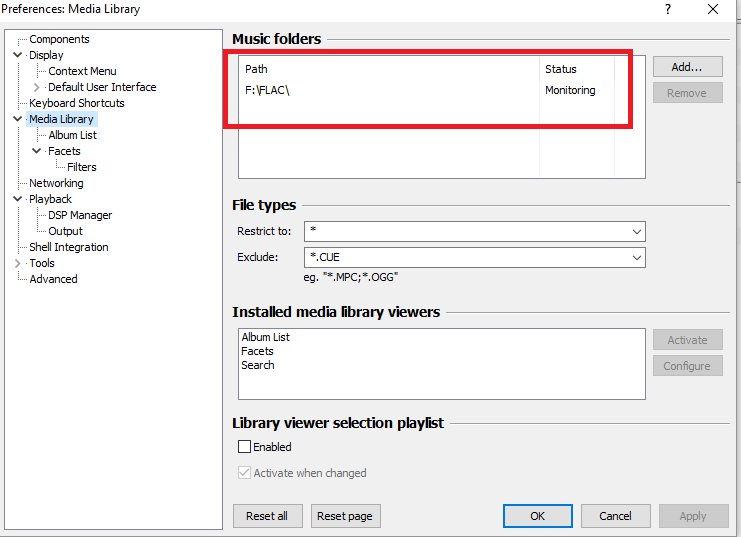This screenshot has width=741, height=537.
Task: Open the Restrict to dropdown
Action: pos(637,231)
